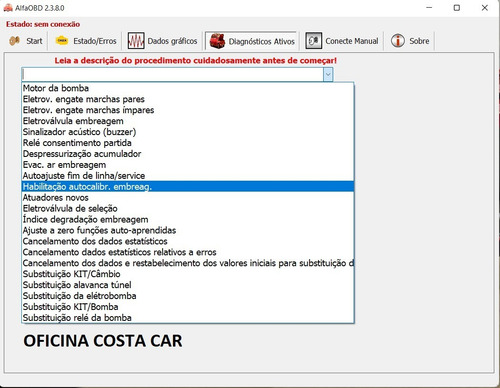This screenshot has width=500, height=388.
Task: Select 'Relé consentimento partida'
Action: (x=188, y=143)
